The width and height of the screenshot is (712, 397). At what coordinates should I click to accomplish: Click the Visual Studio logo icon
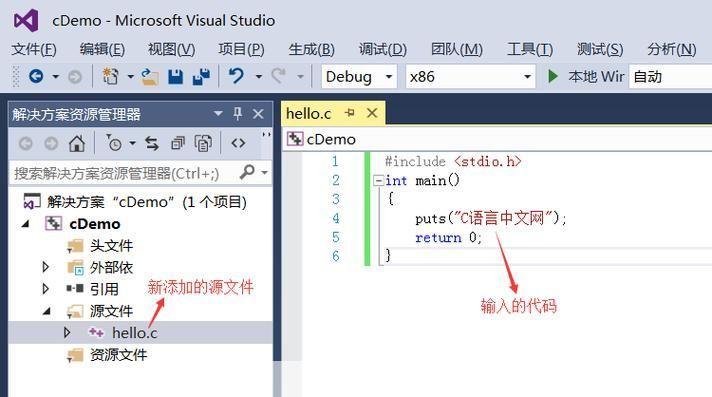pyautogui.click(x=25, y=20)
